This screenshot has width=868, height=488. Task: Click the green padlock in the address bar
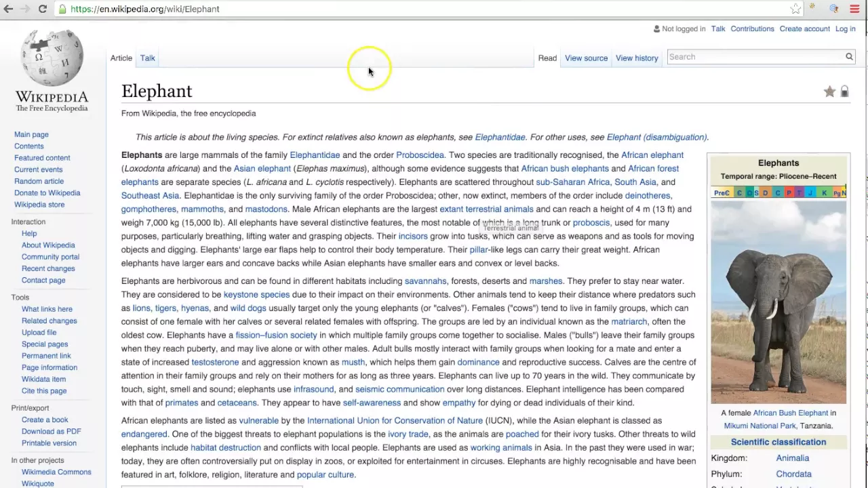coord(62,9)
